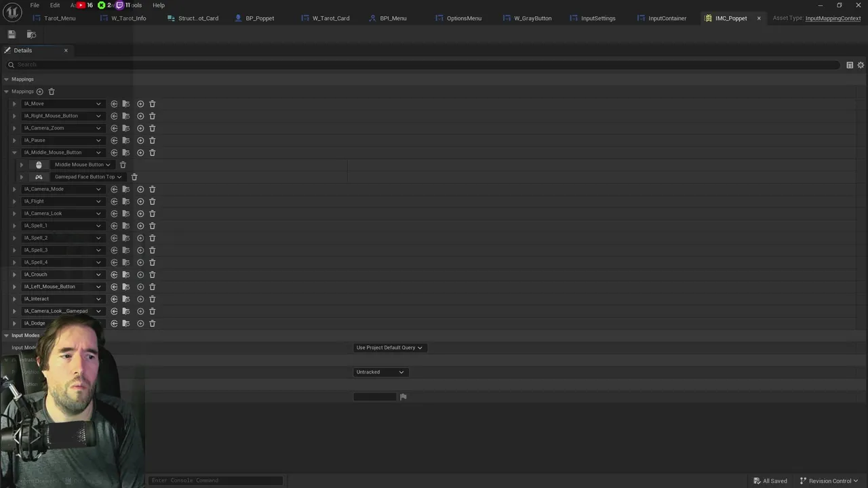Add key mapping to IA_Move

point(140,104)
